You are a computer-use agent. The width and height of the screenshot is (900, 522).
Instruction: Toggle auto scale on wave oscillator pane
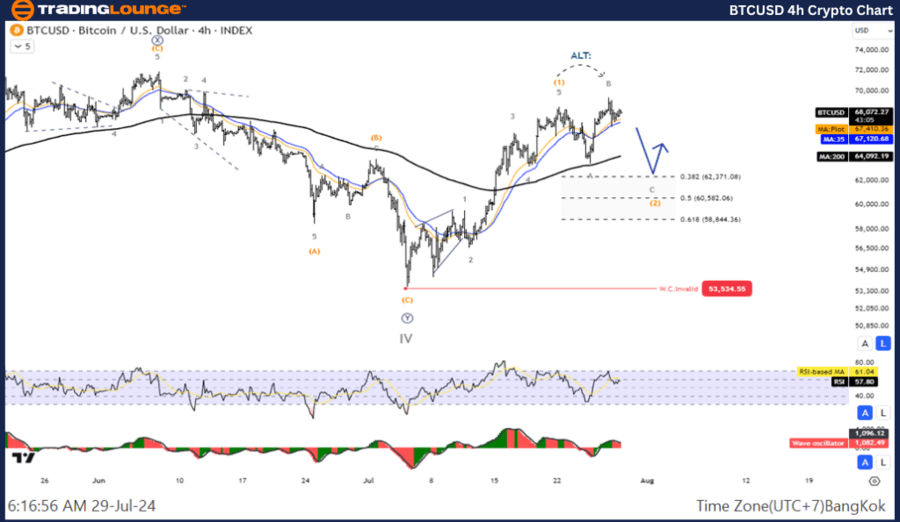click(x=865, y=462)
